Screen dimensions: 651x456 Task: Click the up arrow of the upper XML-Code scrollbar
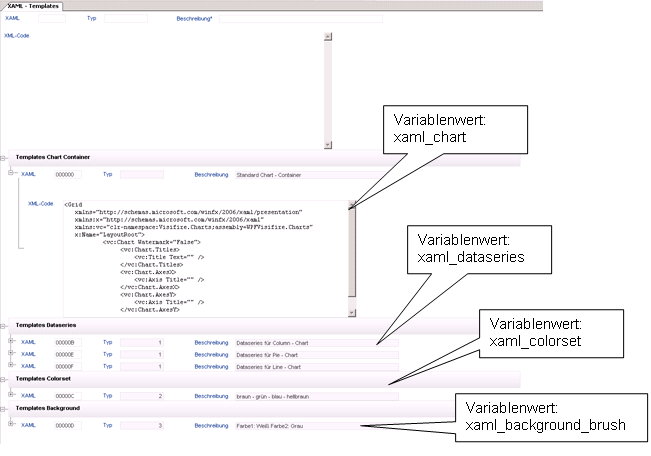point(328,37)
